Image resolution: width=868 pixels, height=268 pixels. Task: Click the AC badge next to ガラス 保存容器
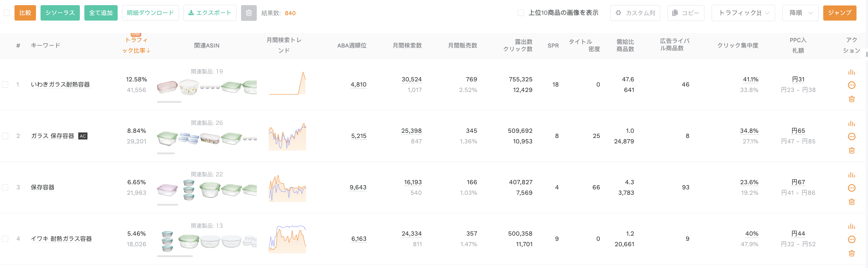[83, 136]
